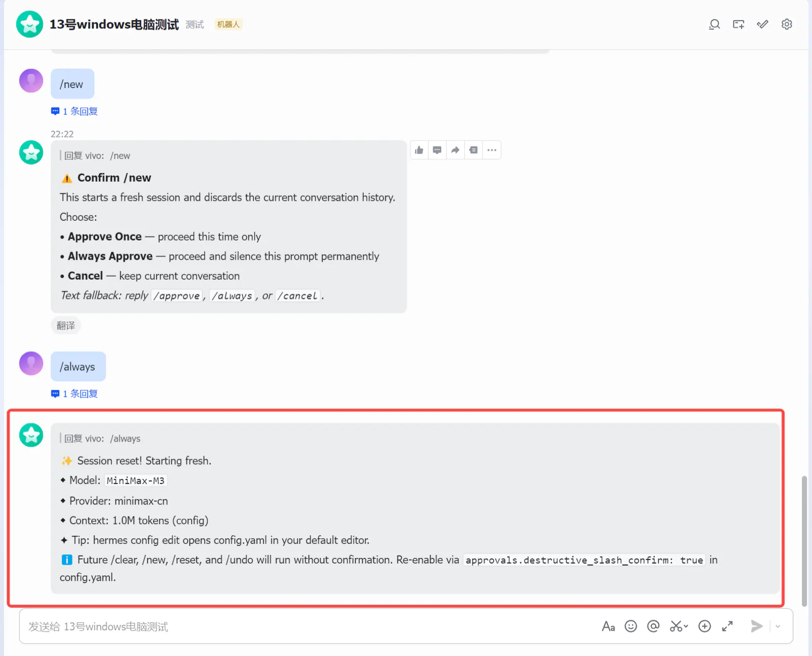Open the plus attachments menu

[704, 627]
